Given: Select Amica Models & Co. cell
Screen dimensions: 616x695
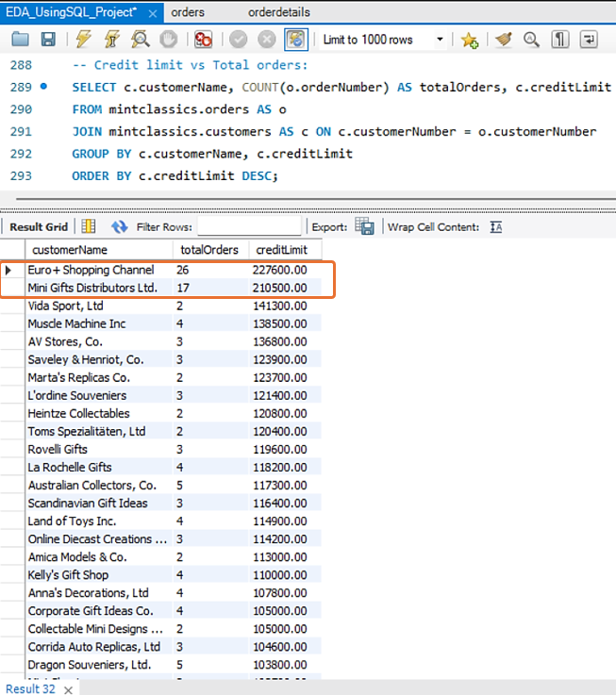Looking at the screenshot, I should (x=99, y=557).
